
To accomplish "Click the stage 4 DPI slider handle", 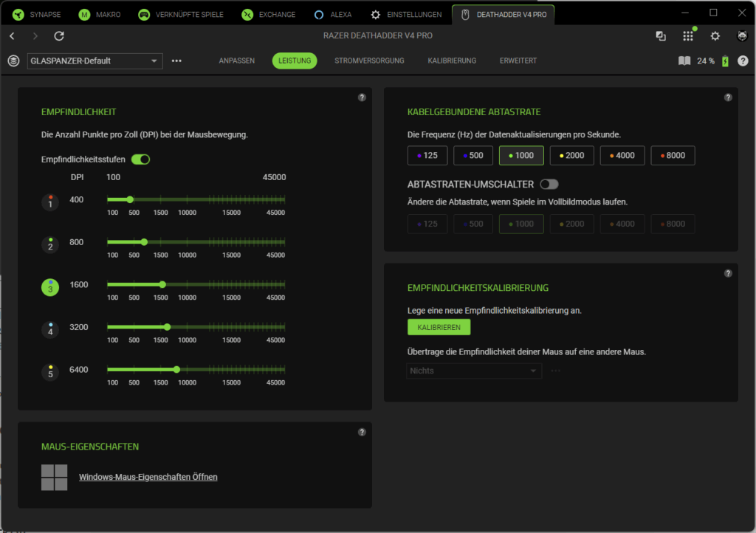I will click(168, 327).
